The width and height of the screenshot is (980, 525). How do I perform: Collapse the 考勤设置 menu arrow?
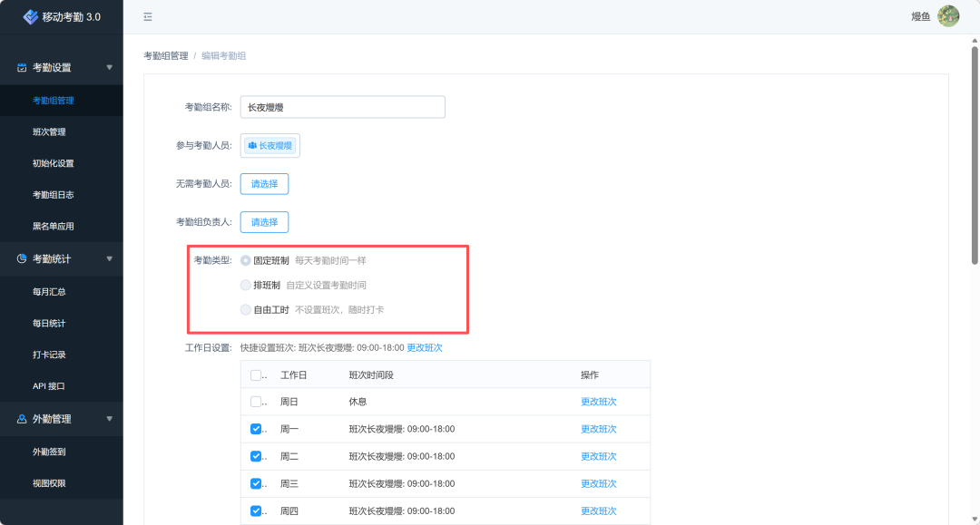(110, 68)
